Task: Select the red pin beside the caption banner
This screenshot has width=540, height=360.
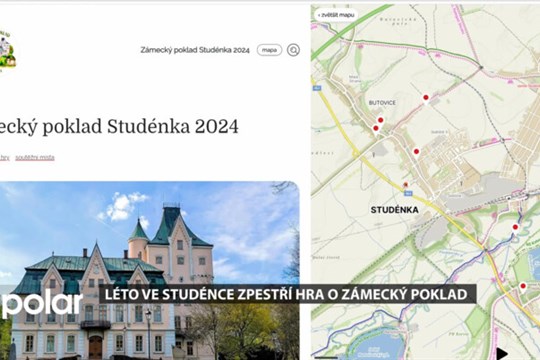Action: coord(523,287)
